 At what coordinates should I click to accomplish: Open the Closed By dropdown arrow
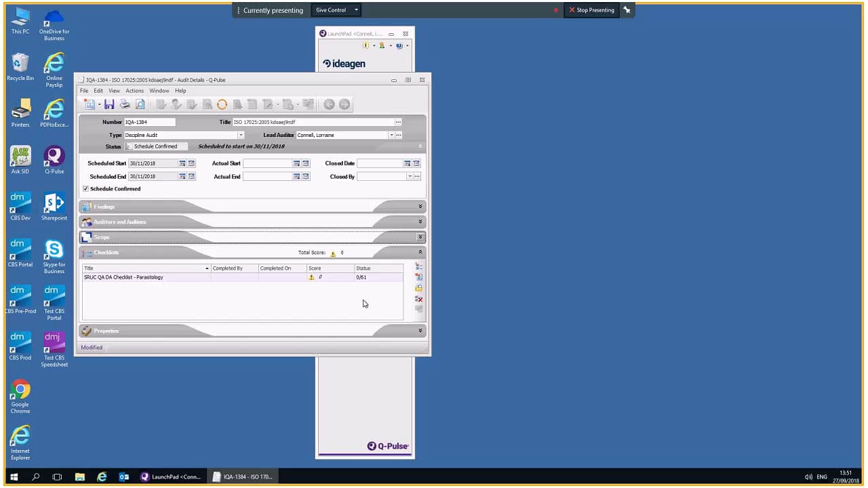[x=410, y=176]
